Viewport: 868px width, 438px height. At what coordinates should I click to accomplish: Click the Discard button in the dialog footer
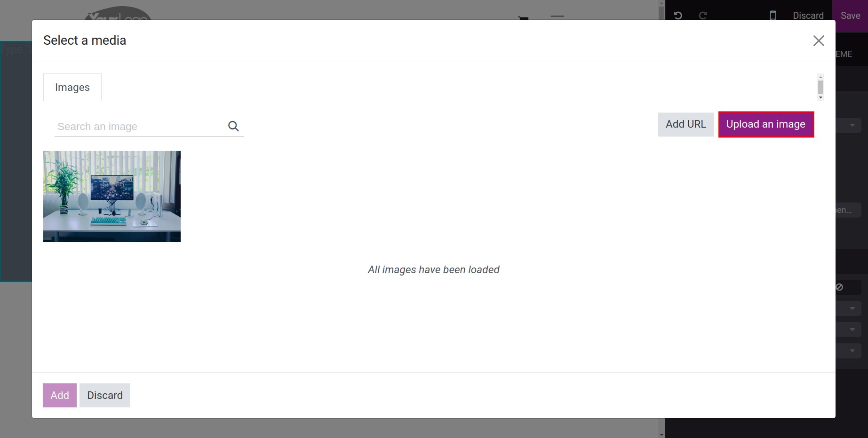tap(105, 395)
